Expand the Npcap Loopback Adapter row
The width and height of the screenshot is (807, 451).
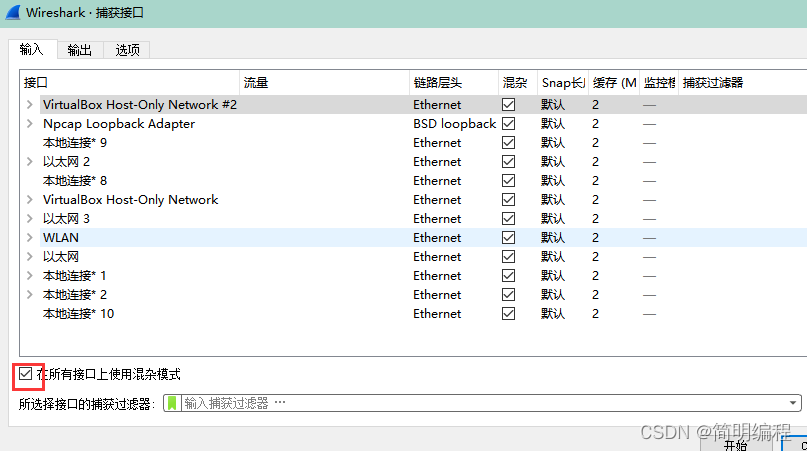[x=30, y=124]
